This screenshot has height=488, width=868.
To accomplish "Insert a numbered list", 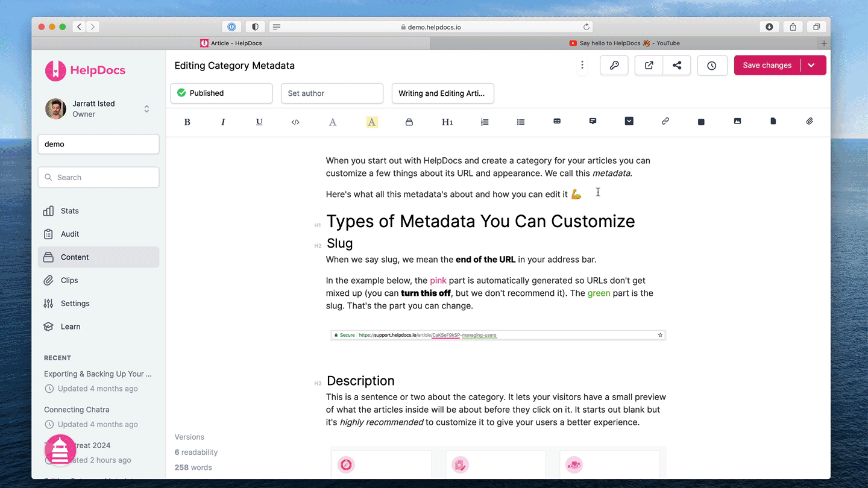I will pyautogui.click(x=485, y=122).
